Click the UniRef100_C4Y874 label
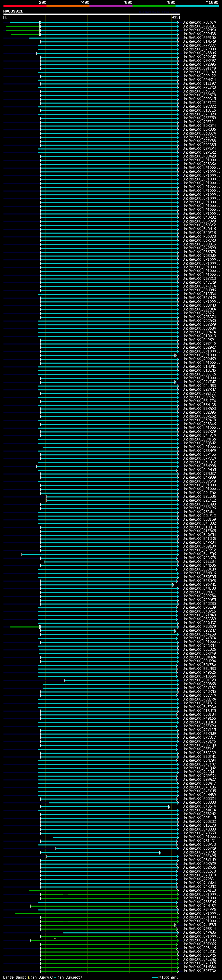The width and height of the screenshot is (222, 980). 199,638
